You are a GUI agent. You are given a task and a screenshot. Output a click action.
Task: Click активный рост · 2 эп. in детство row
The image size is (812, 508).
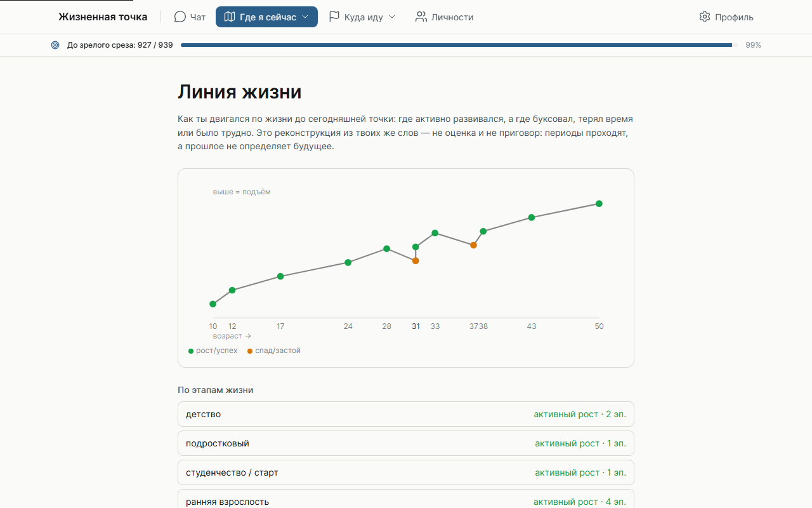click(580, 414)
